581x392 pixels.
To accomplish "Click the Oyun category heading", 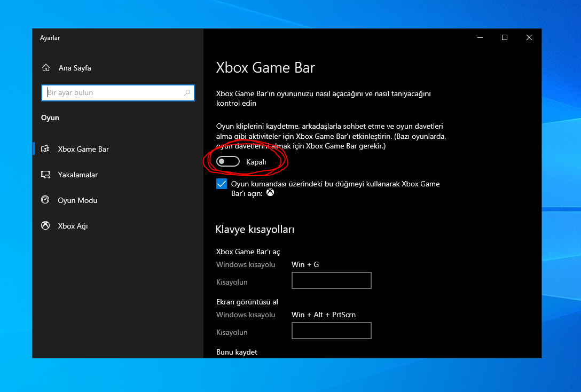I will point(50,118).
